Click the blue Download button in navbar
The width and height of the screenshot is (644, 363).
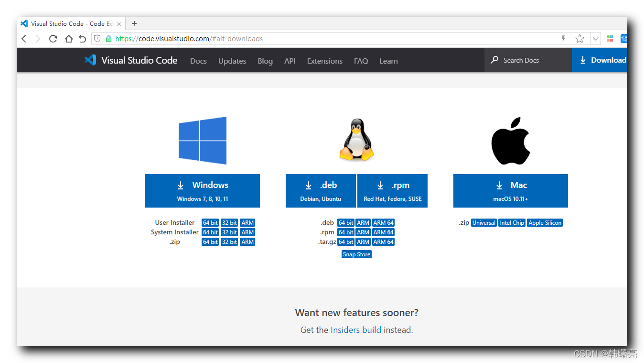tap(600, 60)
